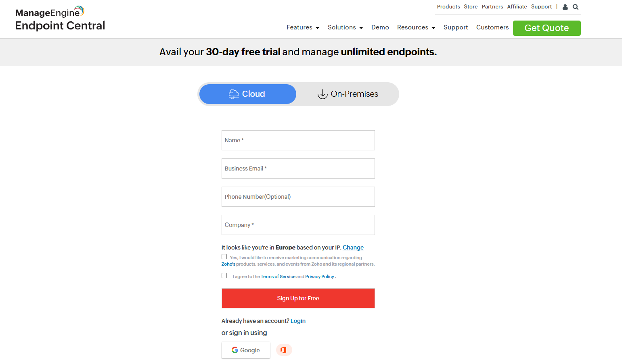Open the Solutions dropdown menu
This screenshot has width=622, height=364.
345,27
